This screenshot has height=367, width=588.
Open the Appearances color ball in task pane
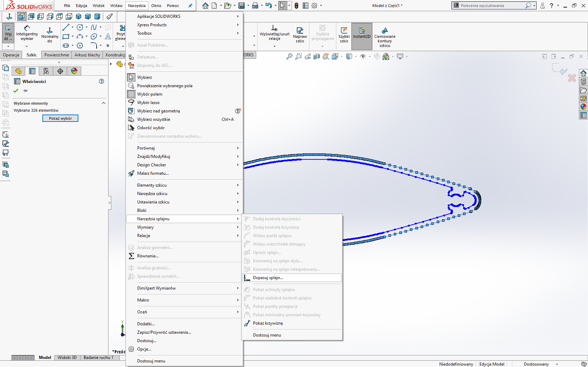583,107
